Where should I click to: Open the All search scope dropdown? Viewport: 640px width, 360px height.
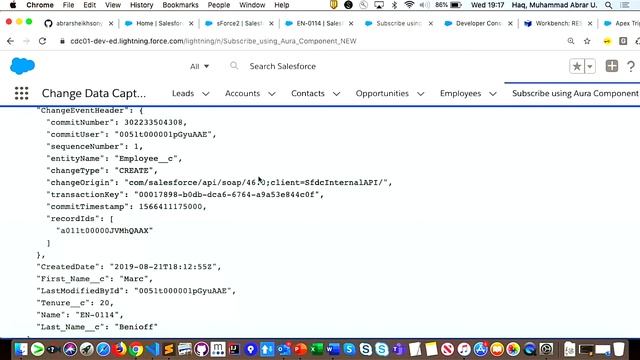click(x=199, y=66)
